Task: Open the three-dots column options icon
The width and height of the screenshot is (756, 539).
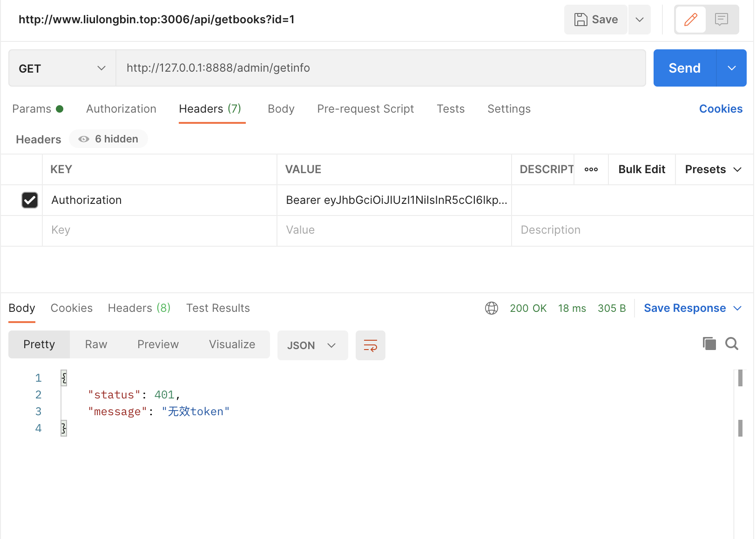Action: pos(591,169)
